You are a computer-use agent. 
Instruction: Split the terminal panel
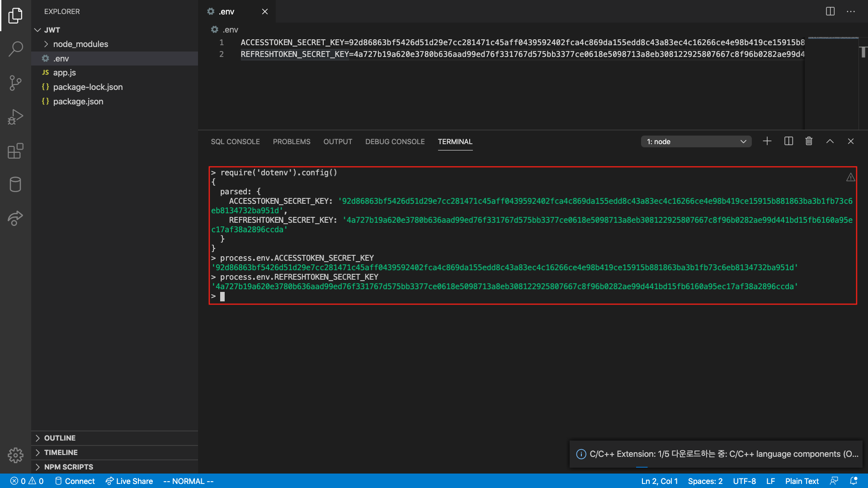click(788, 141)
